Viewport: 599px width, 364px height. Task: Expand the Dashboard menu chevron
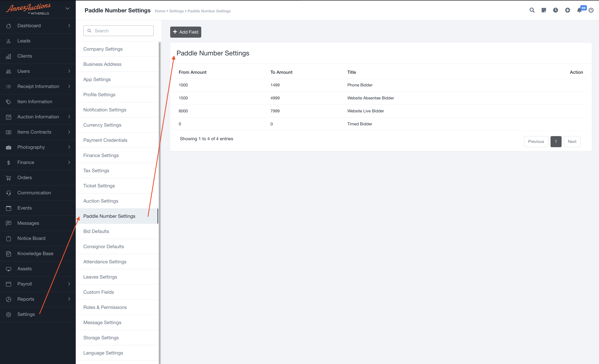tap(69, 25)
